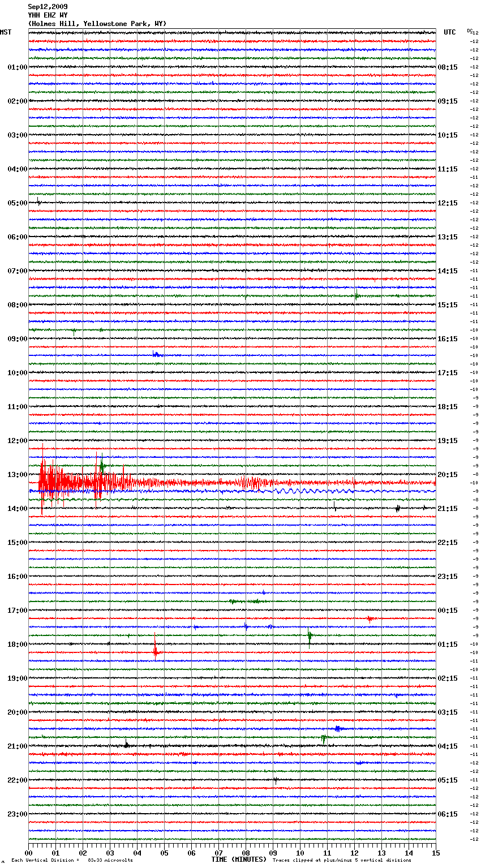The height and width of the screenshot is (868, 481).
Task: Click the 05:00 MST time label
Action: pos(17,203)
